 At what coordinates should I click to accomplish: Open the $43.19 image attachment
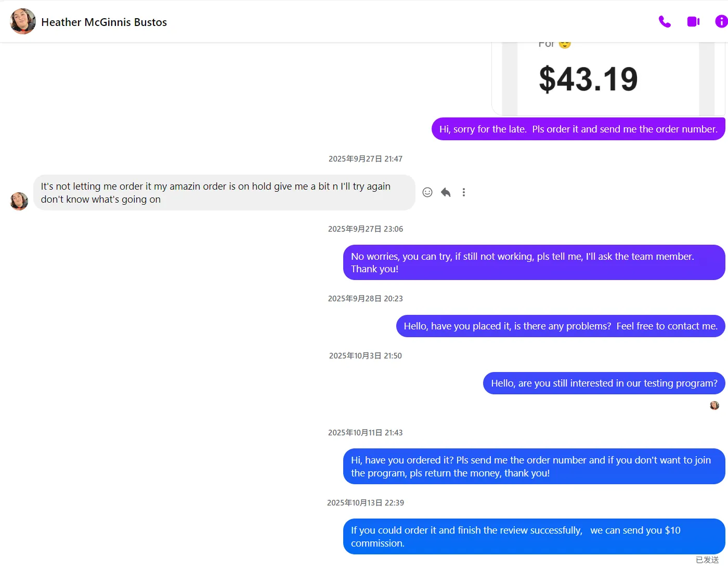[x=607, y=79]
